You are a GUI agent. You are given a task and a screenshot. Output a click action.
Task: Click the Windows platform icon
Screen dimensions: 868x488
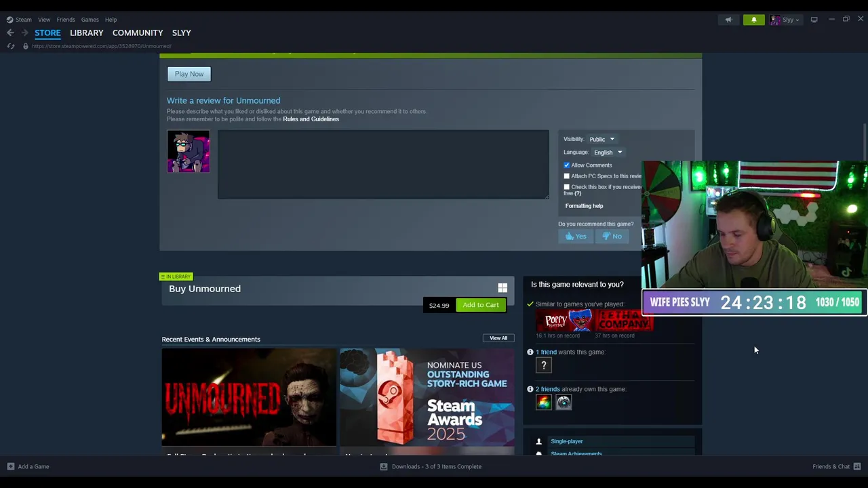click(x=502, y=288)
